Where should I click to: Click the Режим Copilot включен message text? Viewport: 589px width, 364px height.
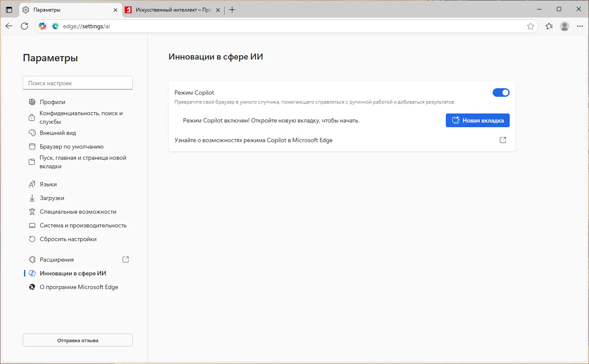coord(271,120)
